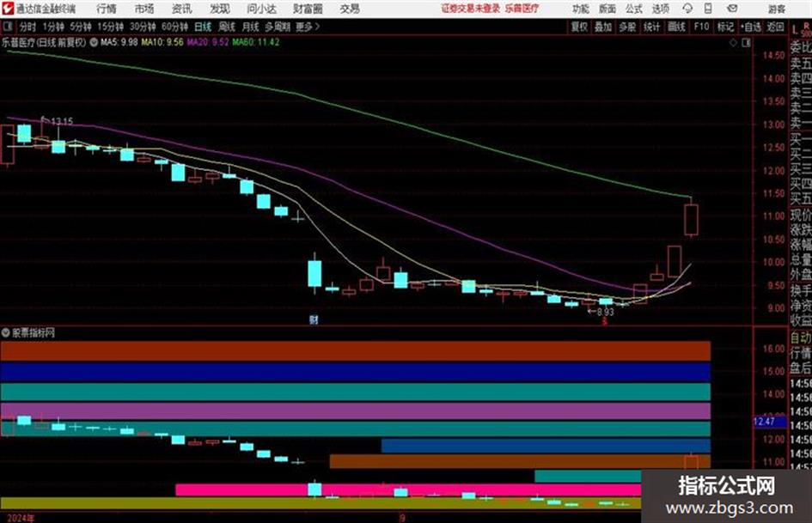812x523 pixels.
Task: Click the 画线 drawing tool button
Action: (676, 27)
